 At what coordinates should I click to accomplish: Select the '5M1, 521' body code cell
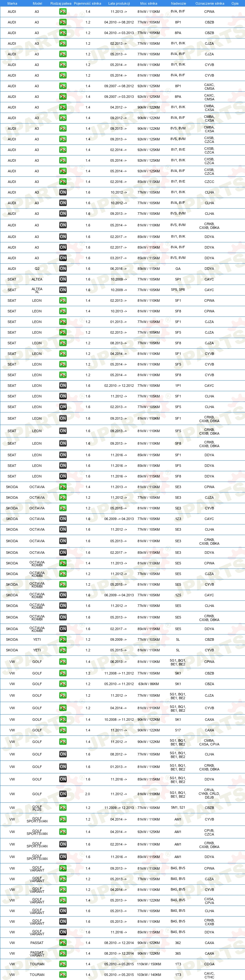click(178, 808)
